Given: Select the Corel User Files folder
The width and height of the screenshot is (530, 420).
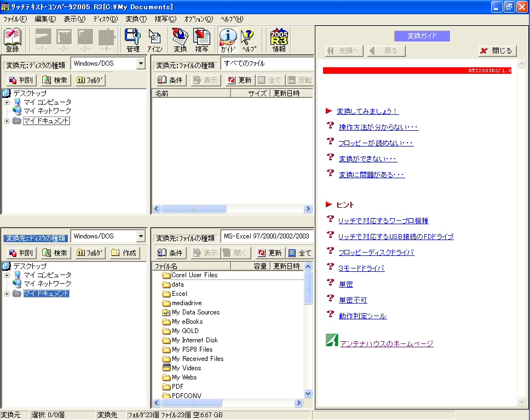Looking at the screenshot, I should 189,275.
